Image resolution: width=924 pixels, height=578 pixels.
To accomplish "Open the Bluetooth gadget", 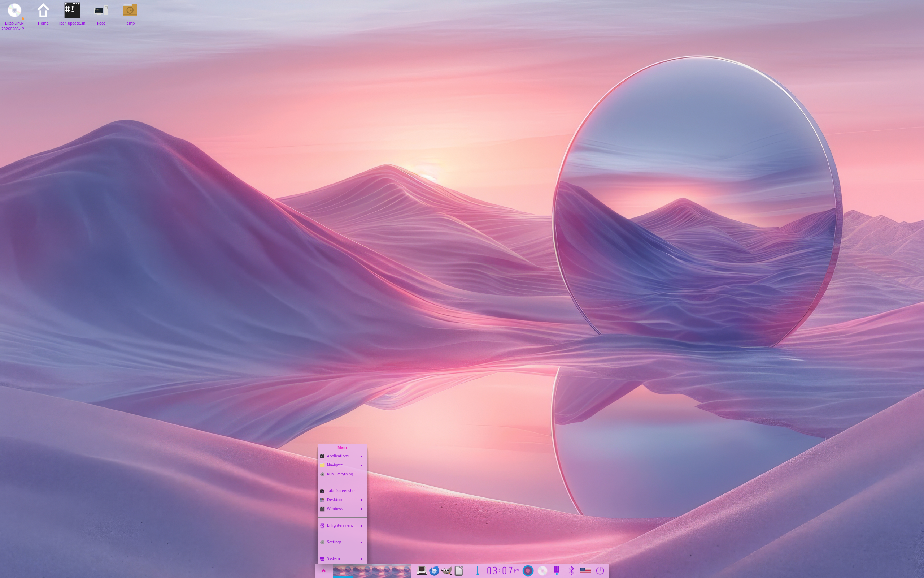I will pyautogui.click(x=571, y=571).
